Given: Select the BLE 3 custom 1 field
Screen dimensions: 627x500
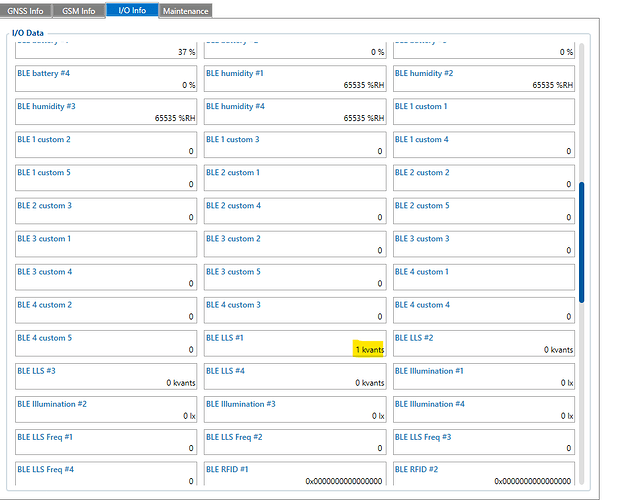Looking at the screenshot, I should pos(107,244).
